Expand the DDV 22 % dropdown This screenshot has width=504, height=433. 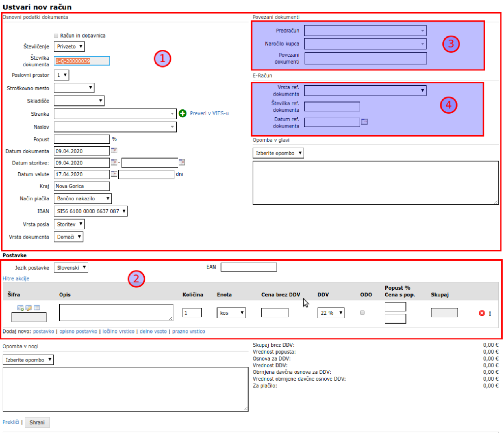coord(331,313)
